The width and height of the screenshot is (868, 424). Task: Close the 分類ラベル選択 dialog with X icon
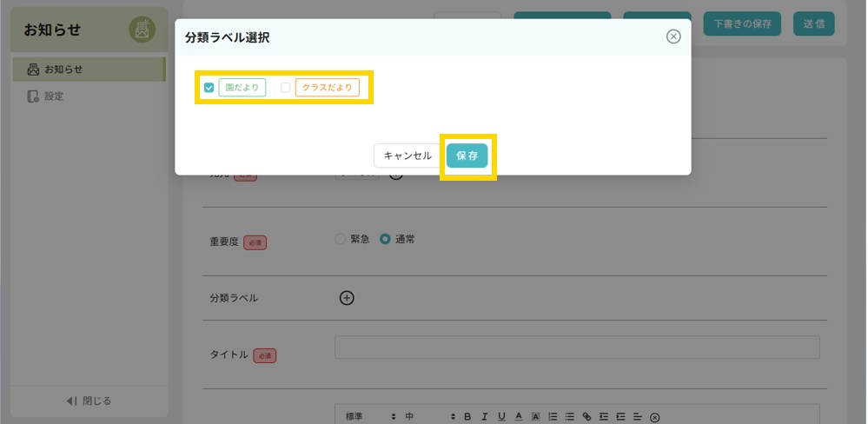coord(673,36)
